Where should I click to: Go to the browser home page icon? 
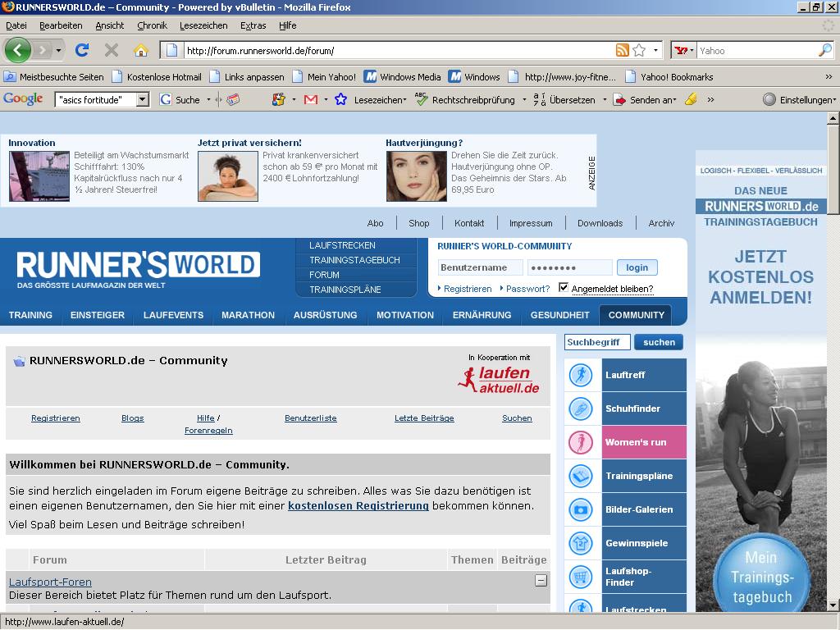pos(140,50)
